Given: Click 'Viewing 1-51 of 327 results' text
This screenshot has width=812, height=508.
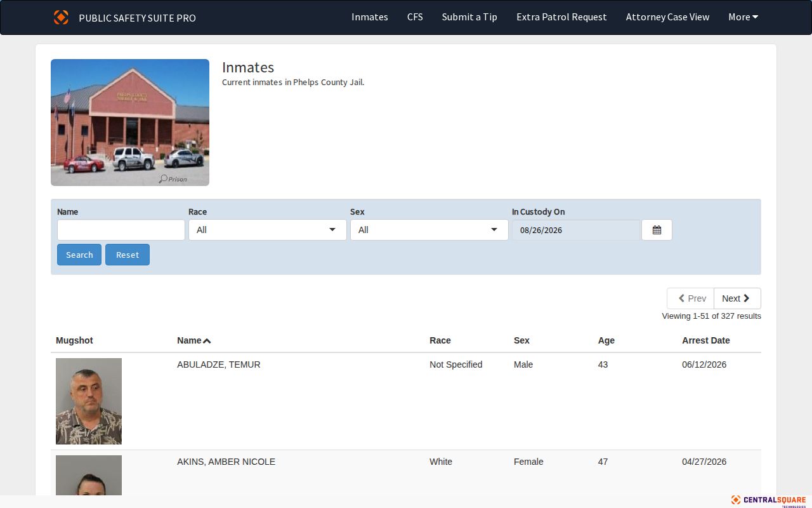Looking at the screenshot, I should (711, 316).
